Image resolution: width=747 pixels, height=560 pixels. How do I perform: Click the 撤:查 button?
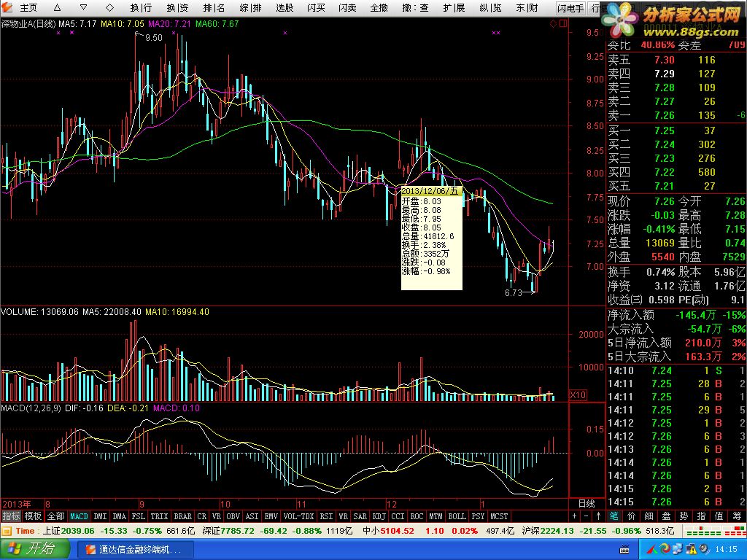pyautogui.click(x=415, y=7)
